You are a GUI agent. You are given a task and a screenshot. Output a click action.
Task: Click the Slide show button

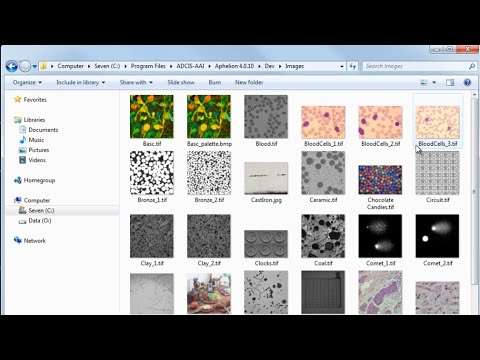coord(181,82)
